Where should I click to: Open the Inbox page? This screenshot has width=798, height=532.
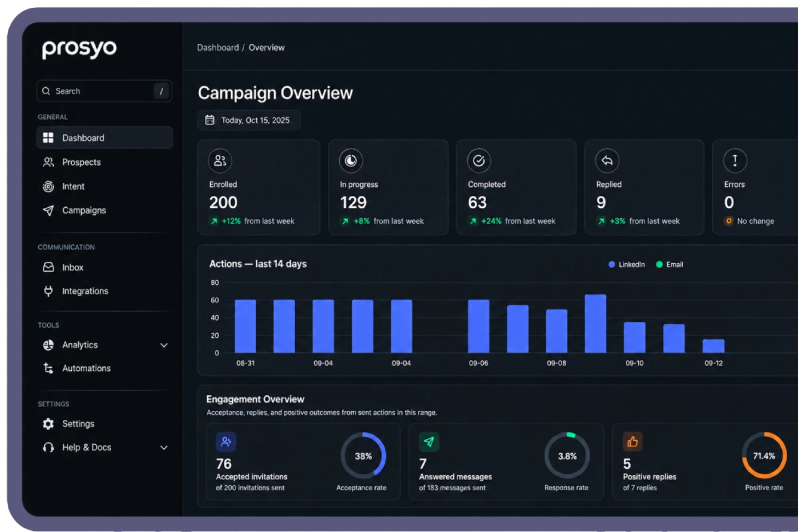(x=105, y=267)
